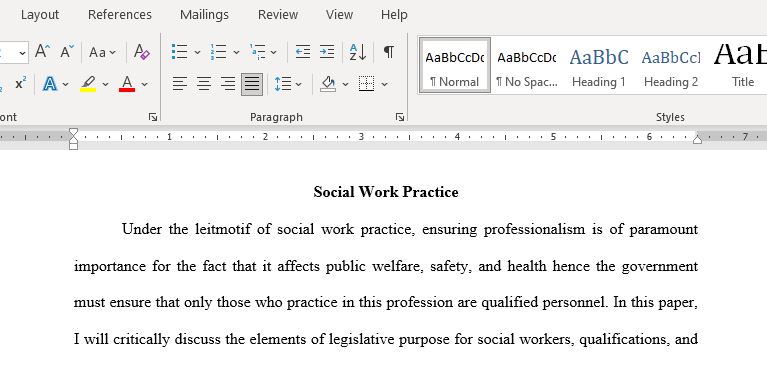Start a bulleted list
Viewport: 767px width, 368px height.
click(180, 51)
